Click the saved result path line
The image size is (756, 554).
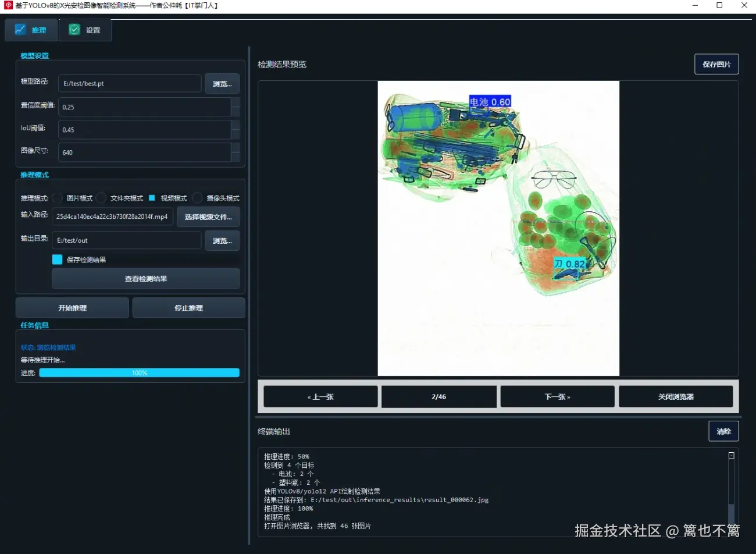click(376, 500)
